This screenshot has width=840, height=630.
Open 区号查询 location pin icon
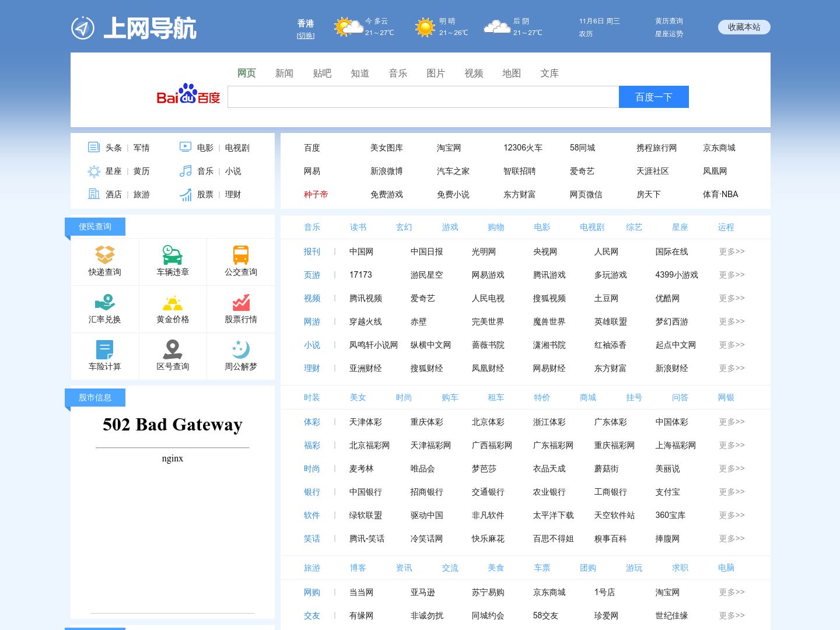point(173,349)
